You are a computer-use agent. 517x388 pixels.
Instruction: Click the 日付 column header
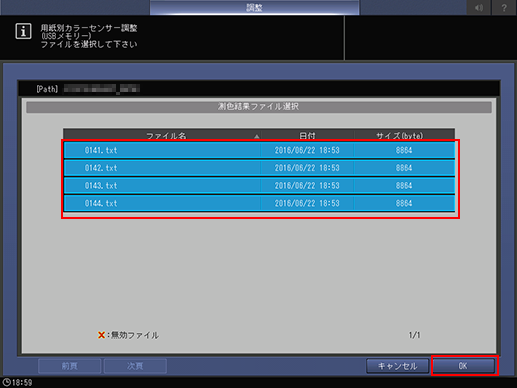tap(307, 135)
